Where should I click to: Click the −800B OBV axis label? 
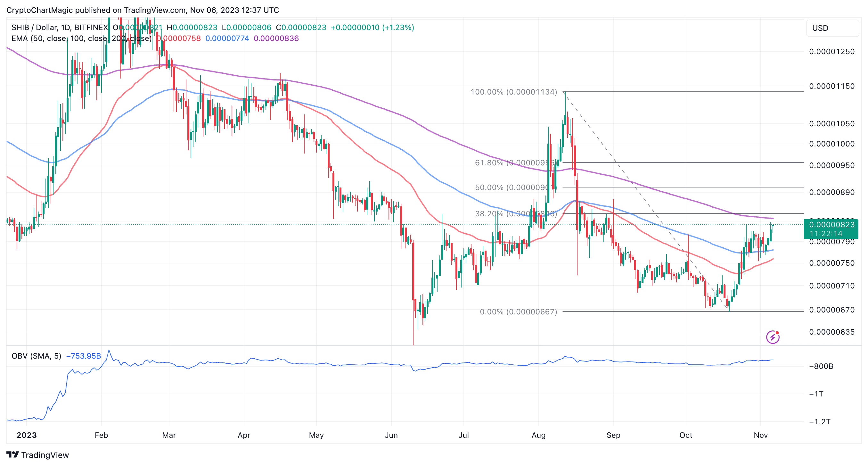(821, 366)
